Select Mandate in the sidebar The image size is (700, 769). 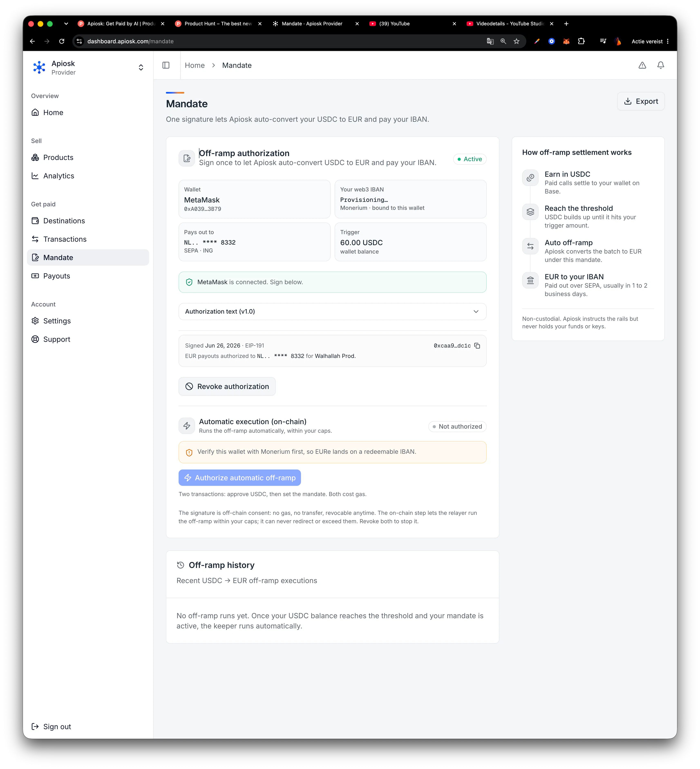pyautogui.click(x=88, y=257)
